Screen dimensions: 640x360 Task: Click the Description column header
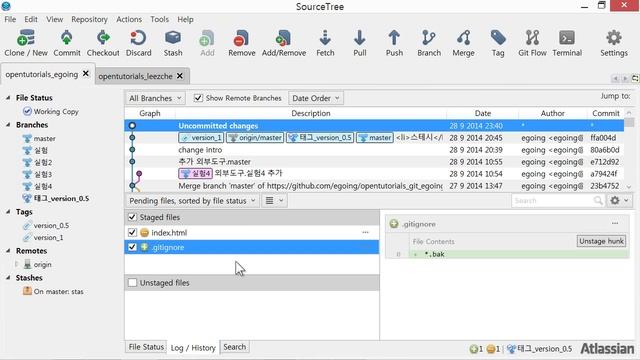[311, 113]
